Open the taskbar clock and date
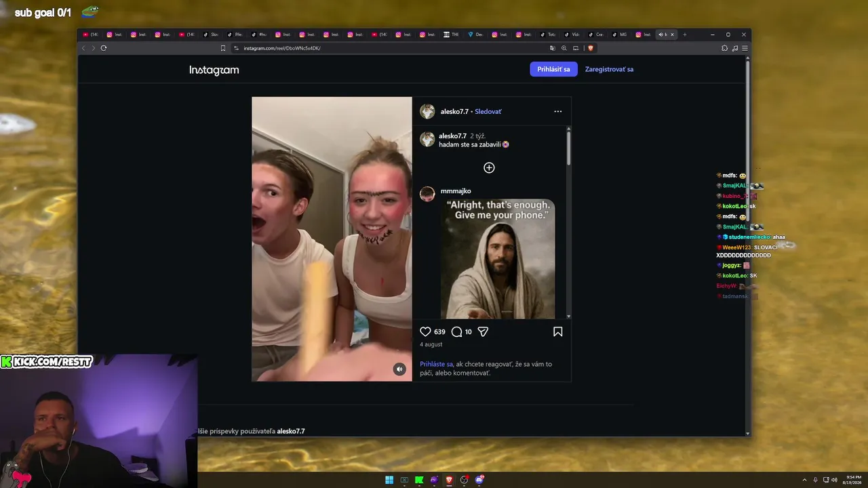Viewport: 868px width, 488px height. point(853,480)
